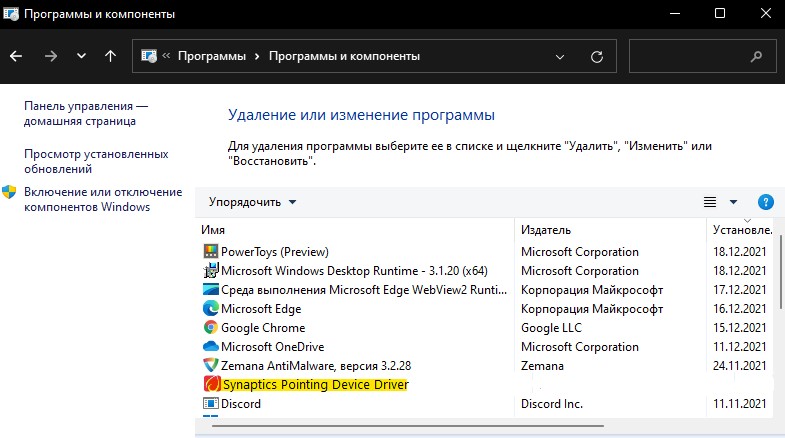Select the Microsoft OneDrive program name
The height and width of the screenshot is (438, 785).
272,347
